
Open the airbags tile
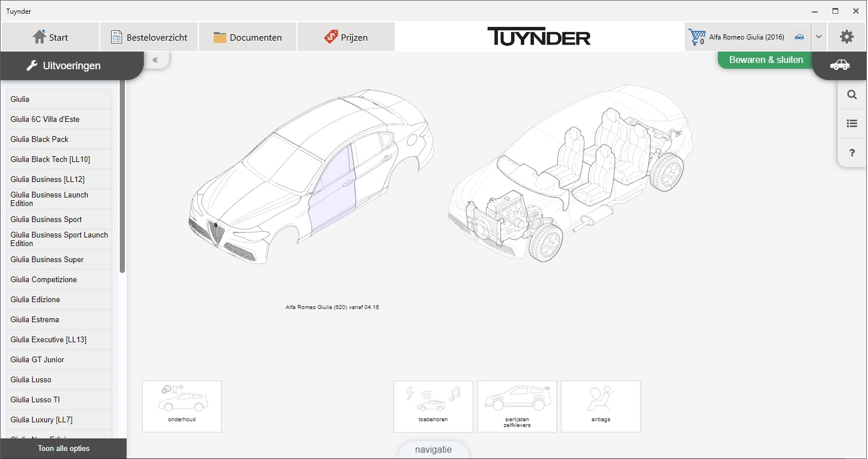pos(600,406)
